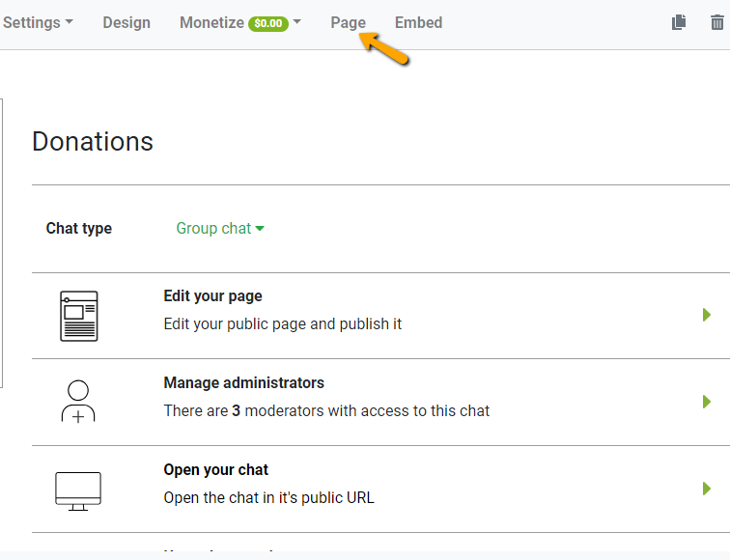Click green arrow on Edit your page row
This screenshot has width=730, height=560.
pos(707,315)
